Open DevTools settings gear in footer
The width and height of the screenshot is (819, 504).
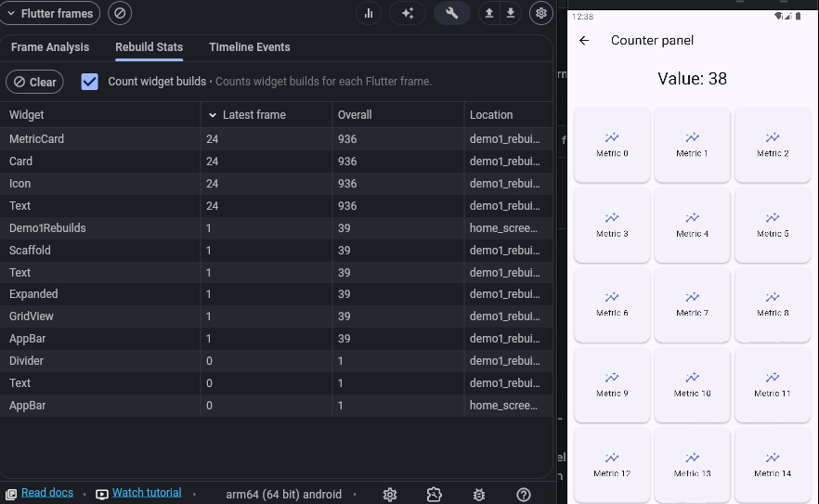[x=390, y=494]
